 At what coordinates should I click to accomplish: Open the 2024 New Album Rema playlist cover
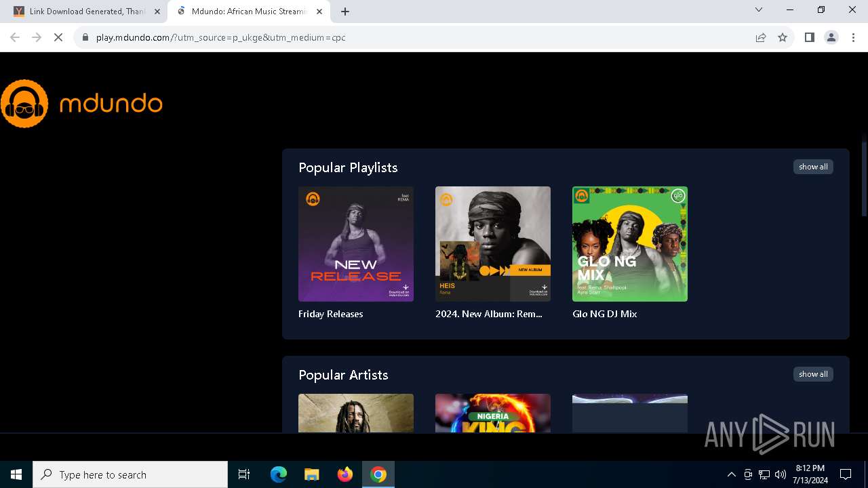pyautogui.click(x=493, y=244)
